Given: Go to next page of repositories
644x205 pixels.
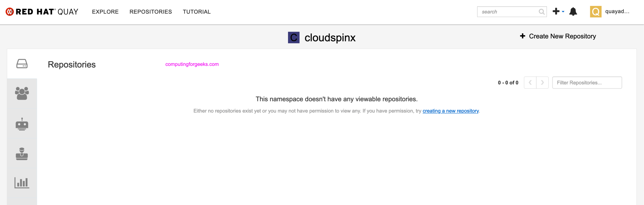Looking at the screenshot, I should (542, 83).
